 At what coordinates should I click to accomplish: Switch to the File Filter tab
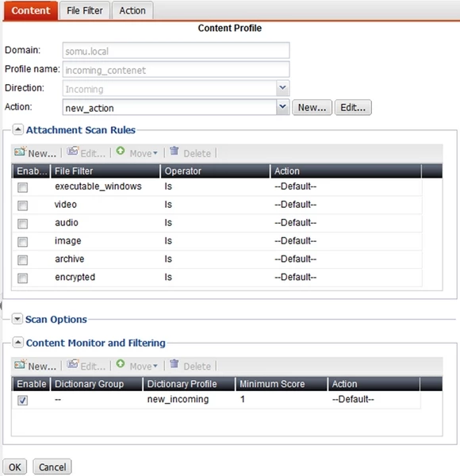click(85, 10)
